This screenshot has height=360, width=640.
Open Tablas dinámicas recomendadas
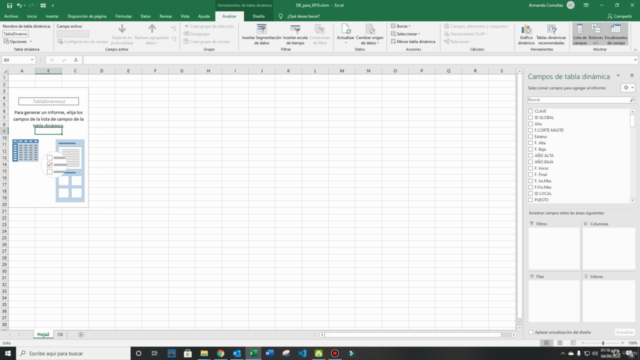tap(551, 34)
